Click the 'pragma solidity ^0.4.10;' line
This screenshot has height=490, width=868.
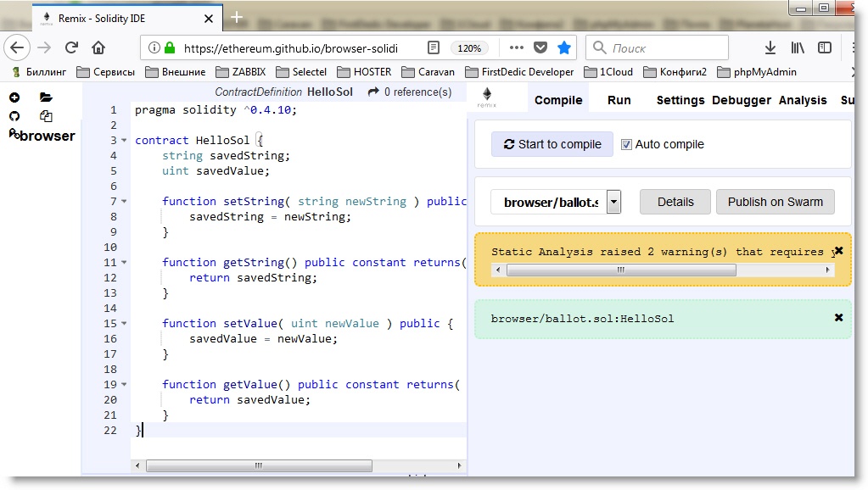click(x=216, y=110)
